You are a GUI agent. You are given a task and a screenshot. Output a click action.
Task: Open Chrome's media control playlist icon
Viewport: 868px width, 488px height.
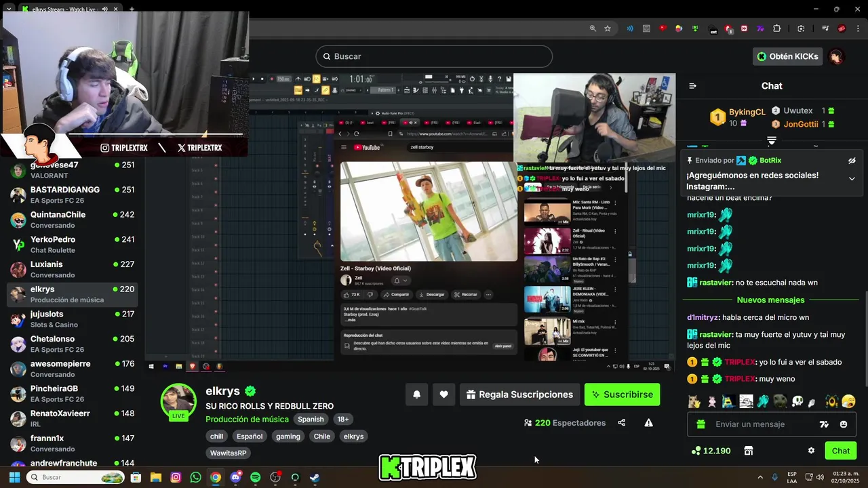tap(825, 28)
